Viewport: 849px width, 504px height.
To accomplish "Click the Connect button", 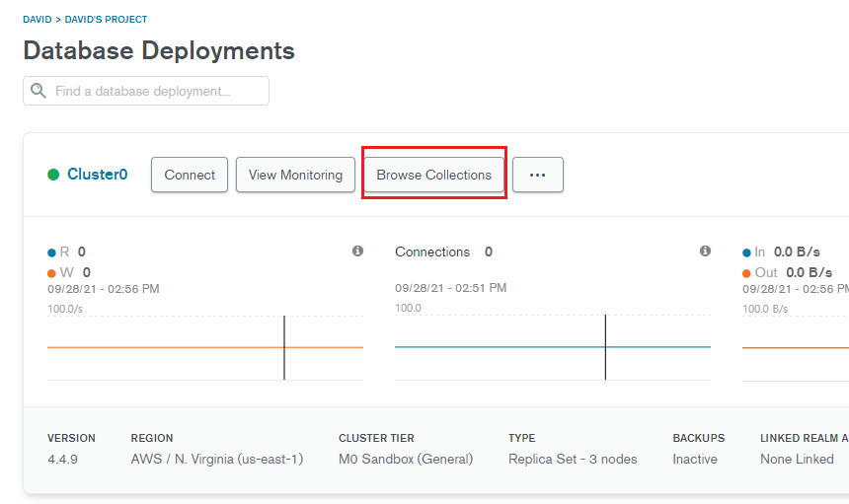I will point(190,175).
